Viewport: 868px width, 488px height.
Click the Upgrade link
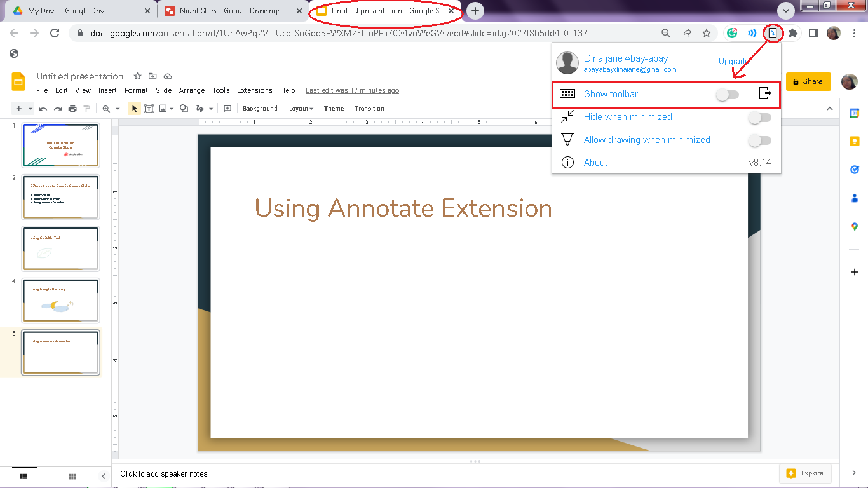click(734, 62)
